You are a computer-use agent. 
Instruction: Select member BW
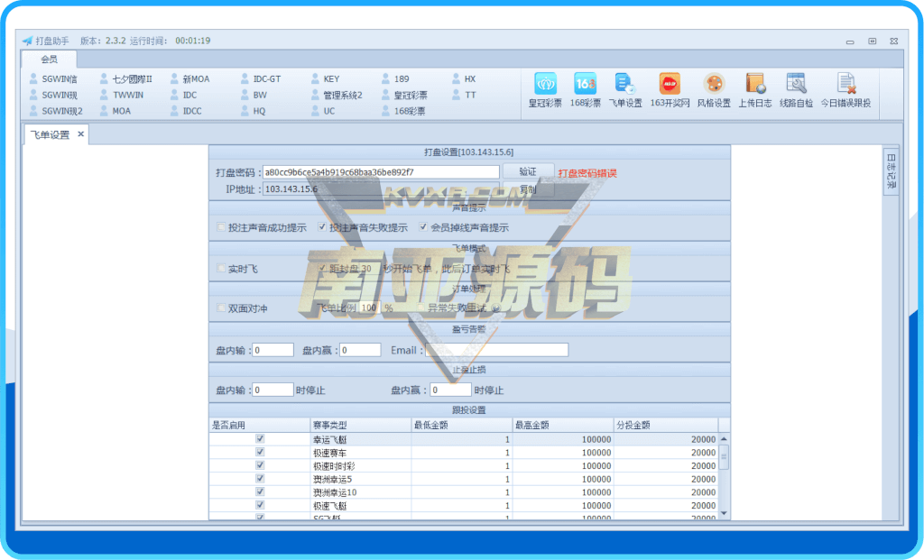[x=254, y=95]
